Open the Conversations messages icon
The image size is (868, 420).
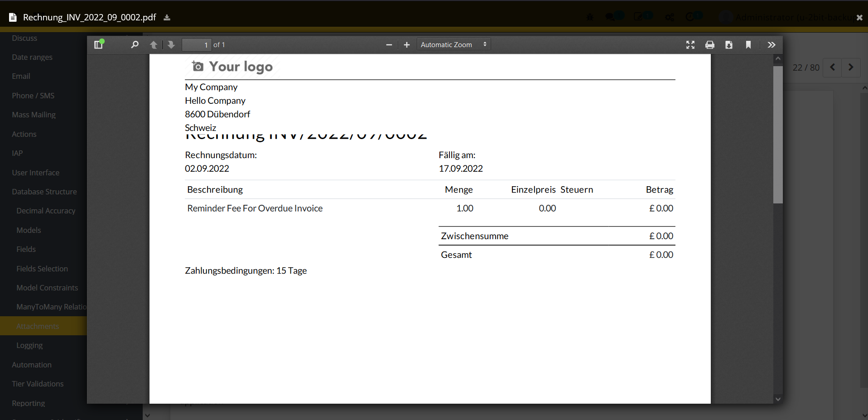pyautogui.click(x=611, y=17)
